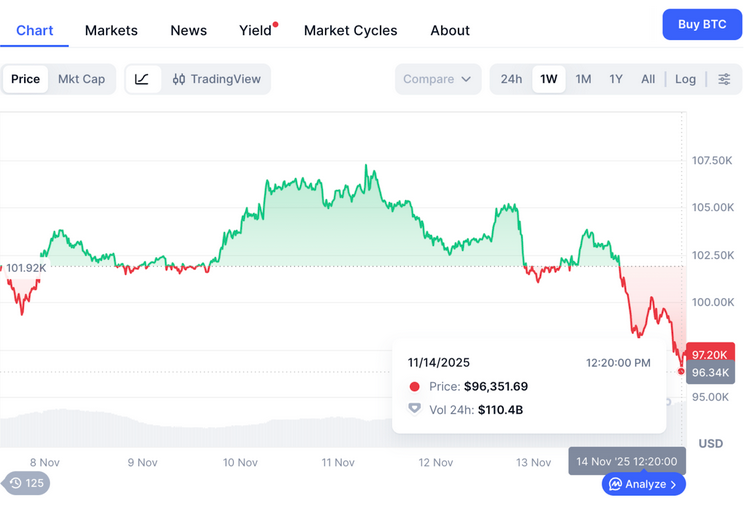Toggle Price view
The height and width of the screenshot is (514, 745).
(x=26, y=79)
